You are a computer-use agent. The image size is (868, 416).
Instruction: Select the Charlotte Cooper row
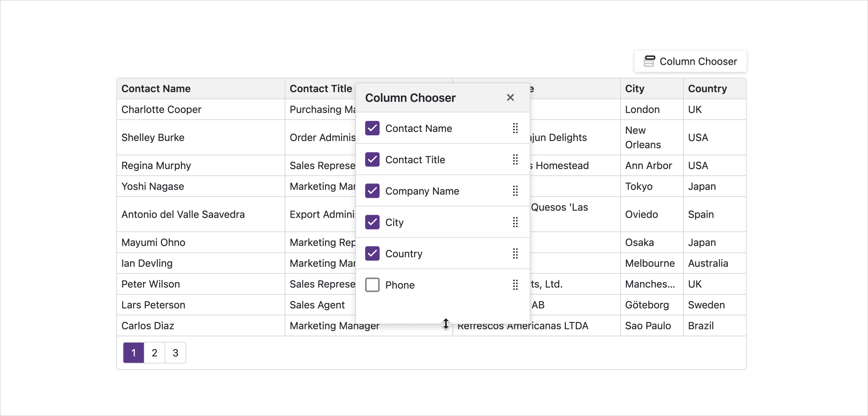(161, 109)
